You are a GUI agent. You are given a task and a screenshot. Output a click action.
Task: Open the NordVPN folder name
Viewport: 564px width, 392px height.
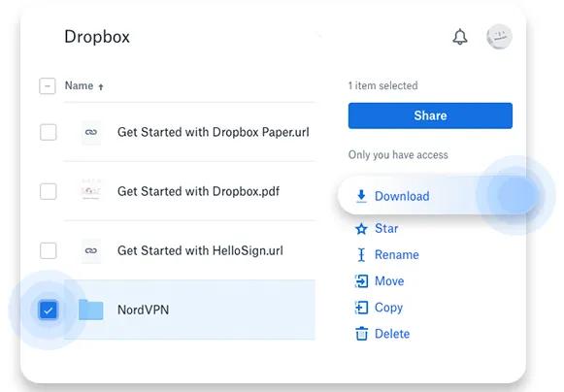pyautogui.click(x=143, y=310)
